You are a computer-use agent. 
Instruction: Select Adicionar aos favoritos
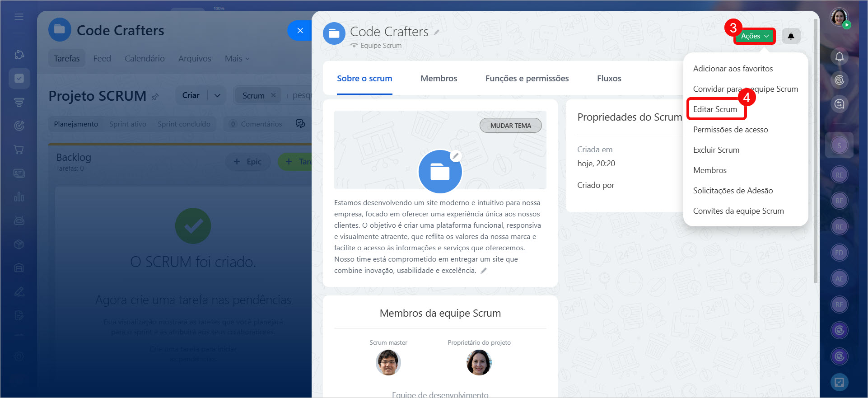coord(733,69)
